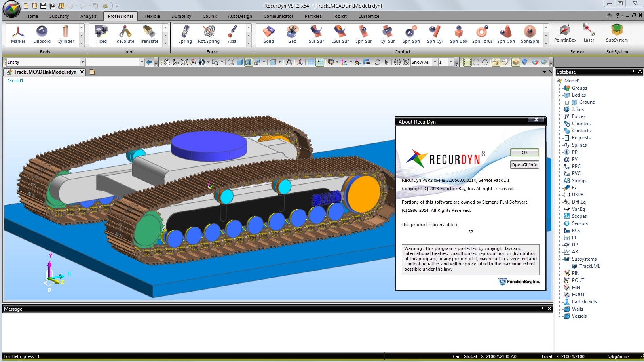Select the Cylinder body tool
The image size is (644, 362).
[x=66, y=34]
